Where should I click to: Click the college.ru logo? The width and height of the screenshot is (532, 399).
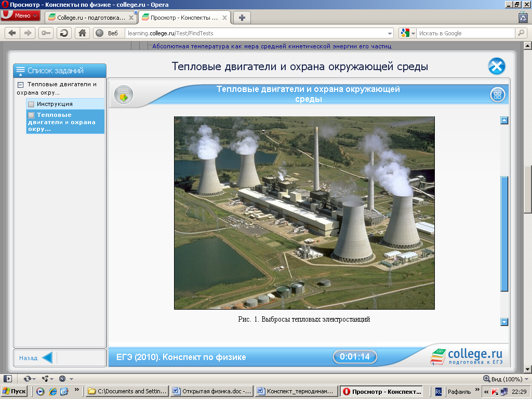(467, 356)
